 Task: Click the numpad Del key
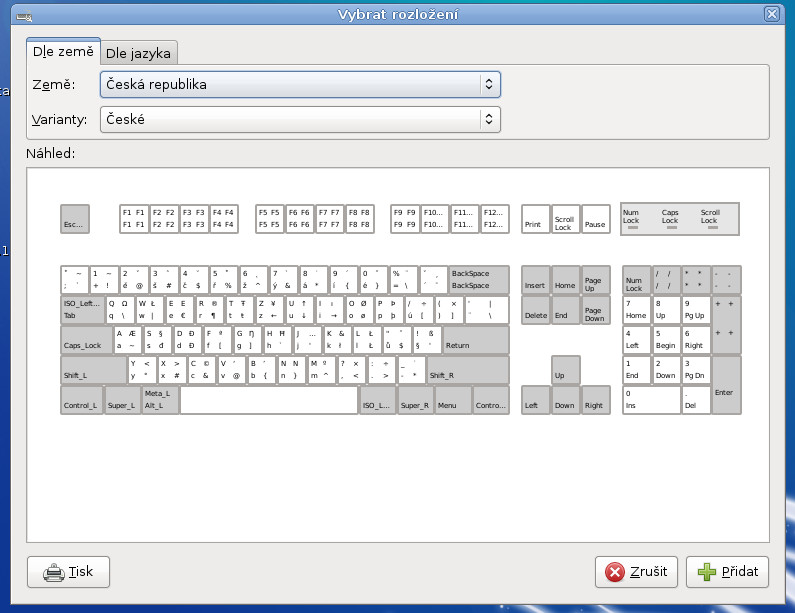pyautogui.click(x=696, y=400)
